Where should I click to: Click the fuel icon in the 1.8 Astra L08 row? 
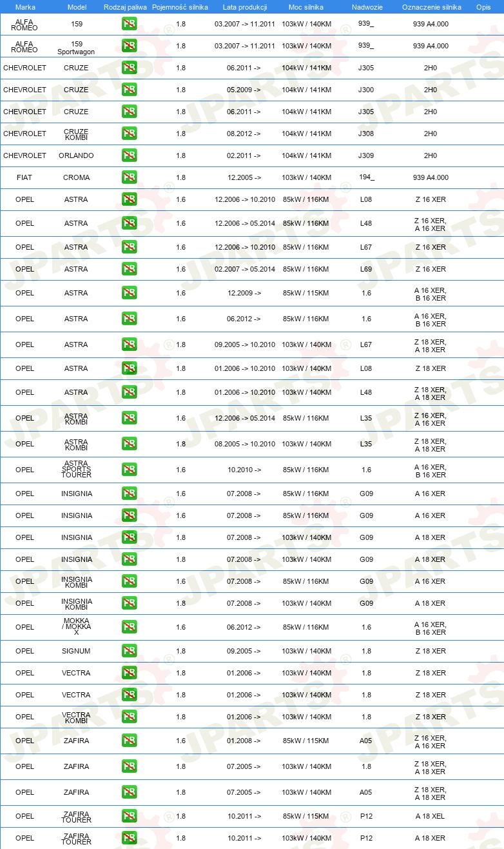(129, 368)
